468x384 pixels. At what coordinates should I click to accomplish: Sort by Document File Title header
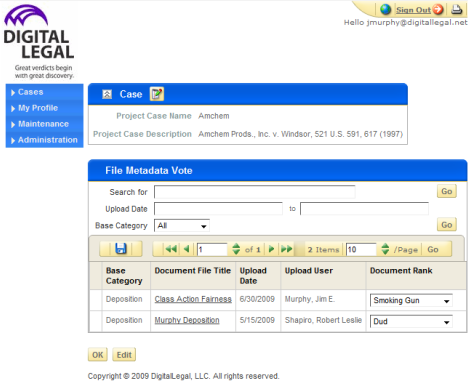coord(193,271)
